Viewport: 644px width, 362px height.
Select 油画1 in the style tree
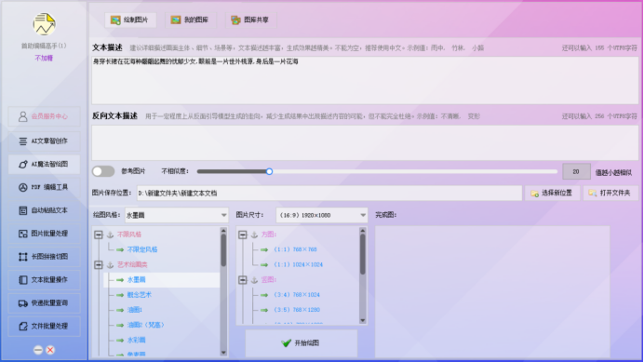click(x=135, y=310)
